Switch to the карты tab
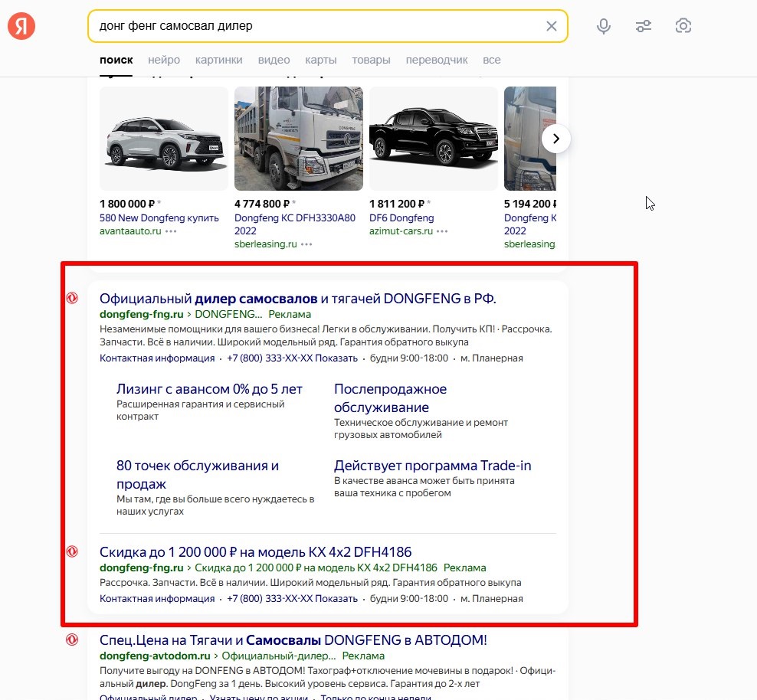This screenshot has height=700, width=757. click(320, 60)
